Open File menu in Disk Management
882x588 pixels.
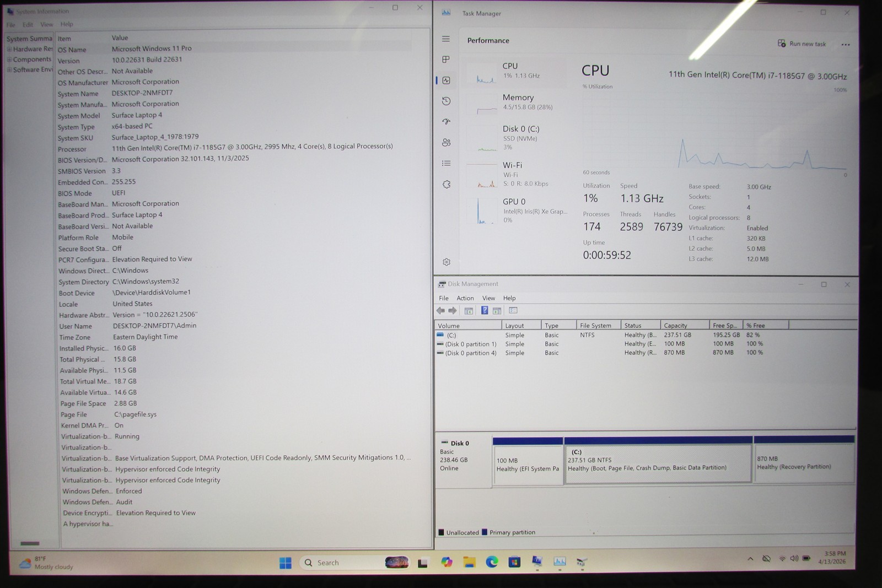click(444, 298)
